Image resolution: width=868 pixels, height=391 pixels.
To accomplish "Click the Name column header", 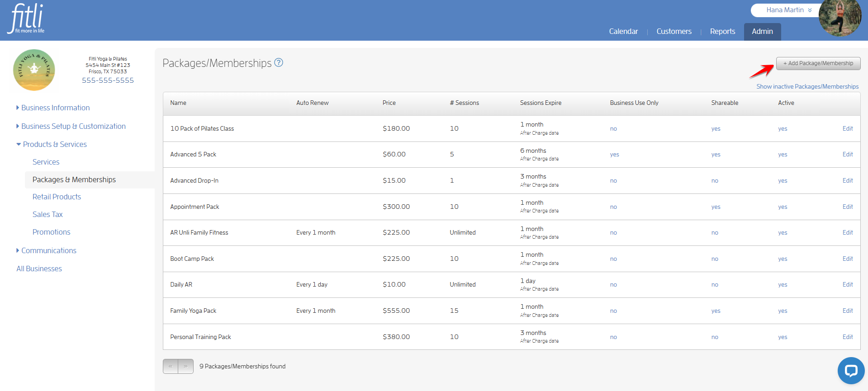I will [178, 103].
